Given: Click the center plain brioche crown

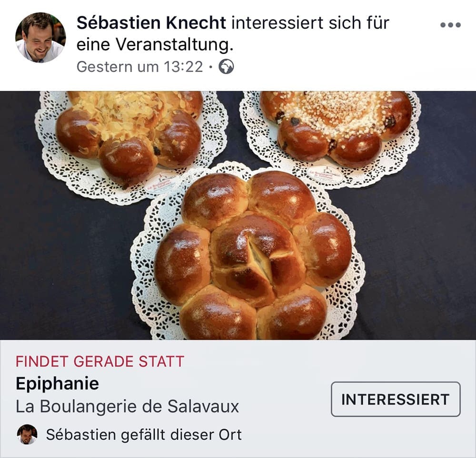Looking at the screenshot, I should coord(253,256).
